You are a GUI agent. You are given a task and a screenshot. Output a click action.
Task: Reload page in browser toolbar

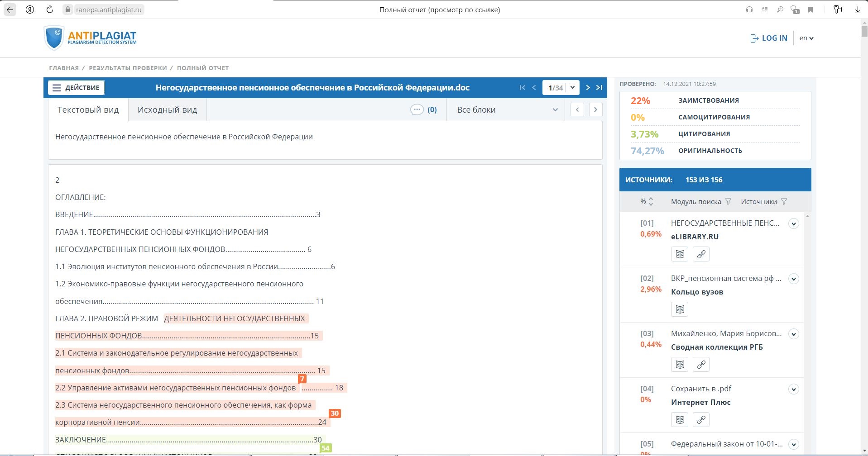tap(50, 9)
